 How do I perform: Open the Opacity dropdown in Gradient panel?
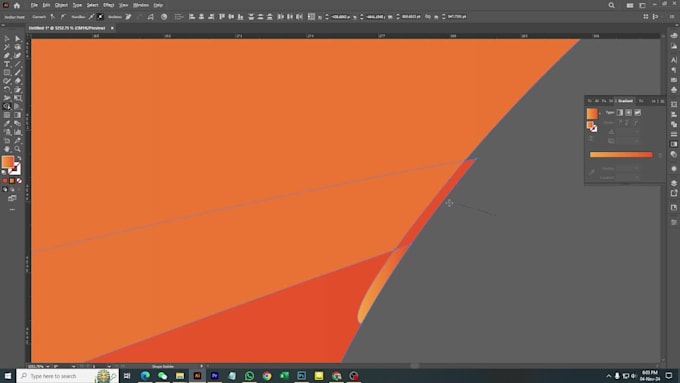point(637,168)
